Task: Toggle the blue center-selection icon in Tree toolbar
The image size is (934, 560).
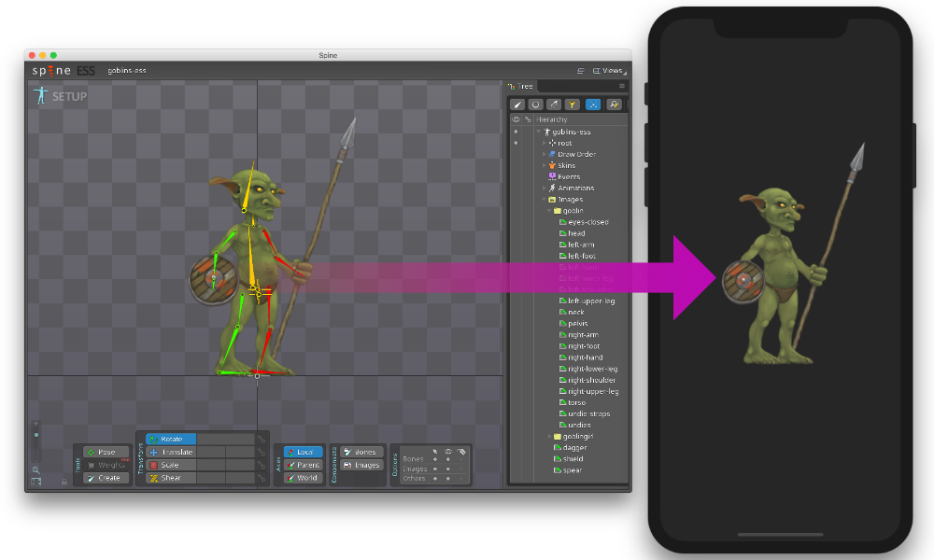Action: click(593, 105)
